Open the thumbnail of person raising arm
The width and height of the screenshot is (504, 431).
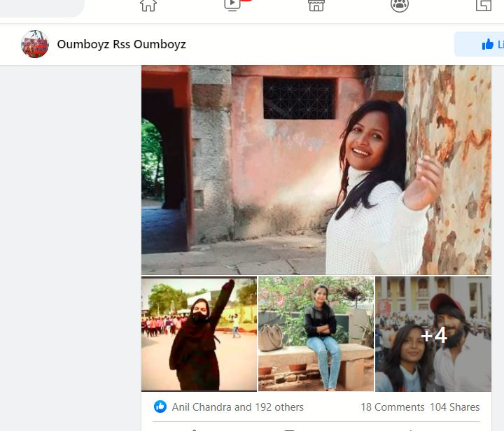point(199,334)
